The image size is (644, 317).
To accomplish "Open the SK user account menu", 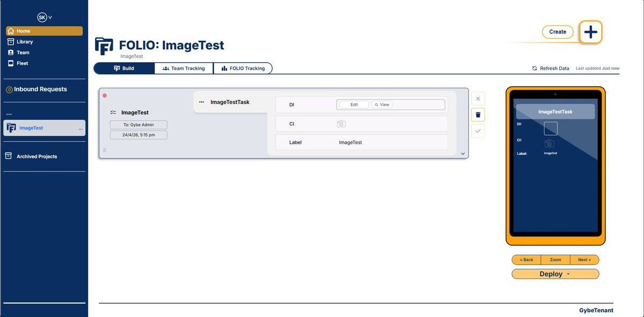I will (x=44, y=17).
